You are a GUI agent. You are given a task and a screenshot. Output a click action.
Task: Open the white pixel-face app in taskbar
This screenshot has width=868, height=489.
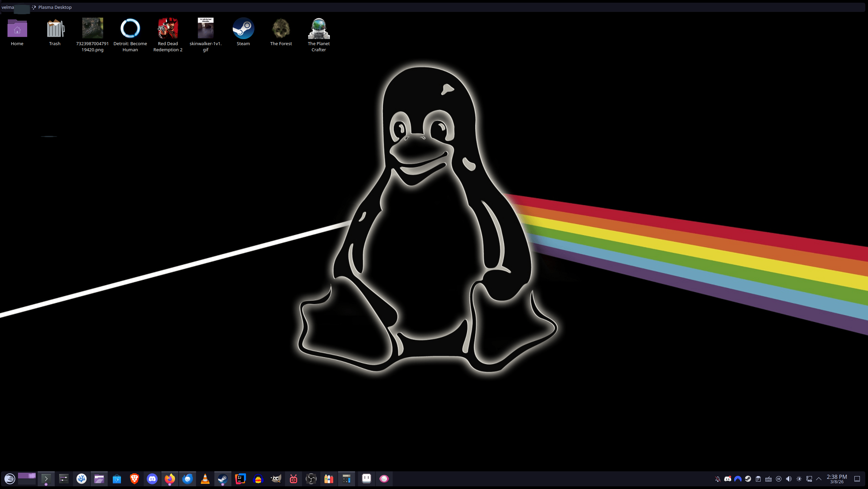pos(367,479)
